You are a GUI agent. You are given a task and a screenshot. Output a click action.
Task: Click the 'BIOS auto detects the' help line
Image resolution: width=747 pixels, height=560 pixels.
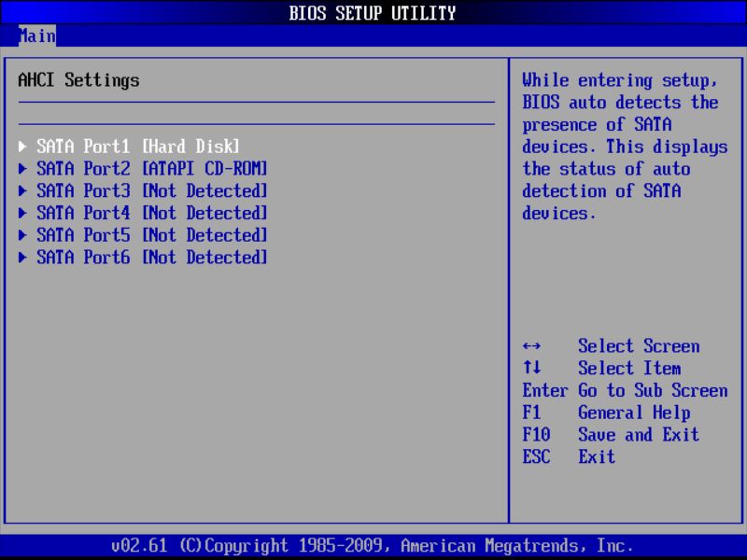[620, 103]
